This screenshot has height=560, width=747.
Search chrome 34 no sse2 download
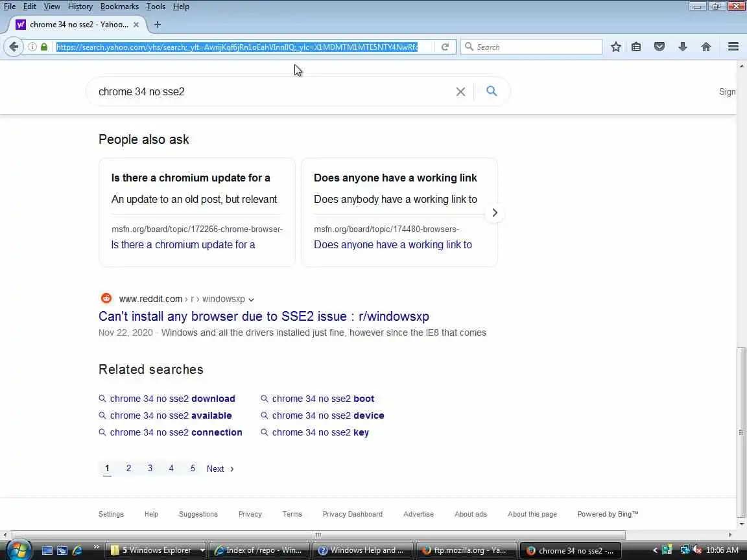point(172,399)
